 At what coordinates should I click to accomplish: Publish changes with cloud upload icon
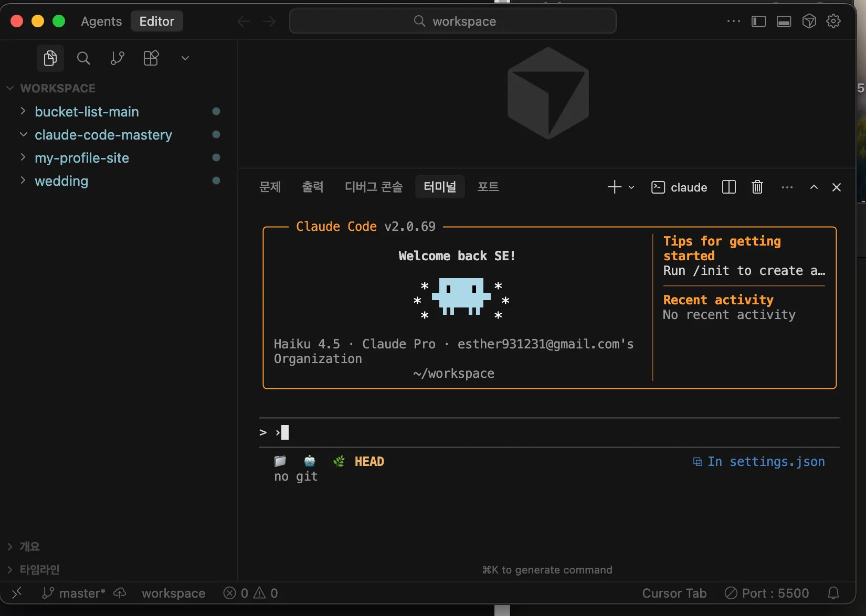click(x=120, y=593)
